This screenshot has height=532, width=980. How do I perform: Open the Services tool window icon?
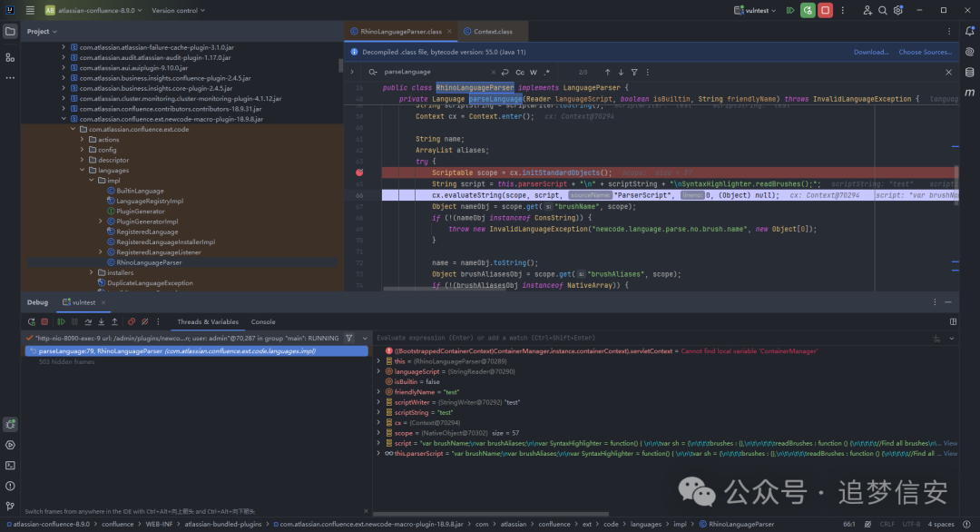[10, 445]
